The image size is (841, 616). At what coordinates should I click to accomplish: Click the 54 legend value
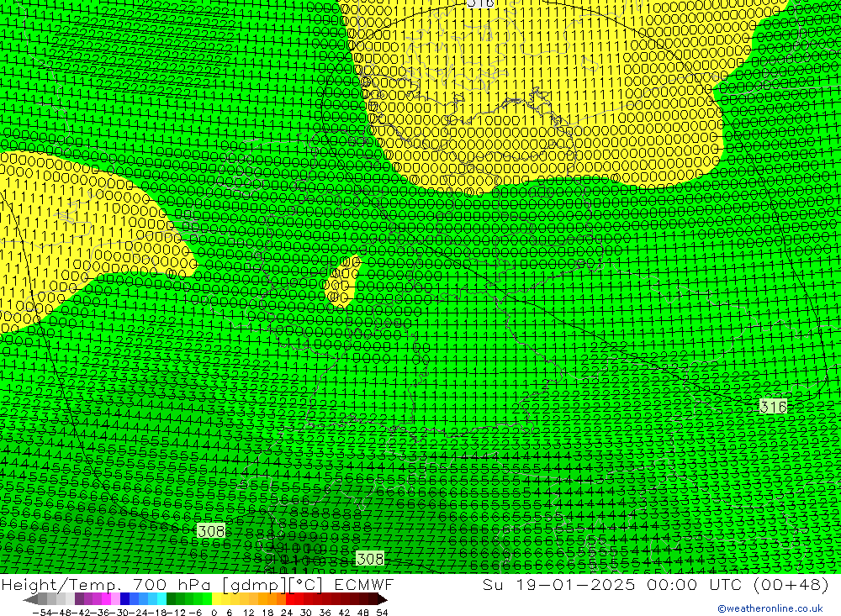tap(382, 613)
